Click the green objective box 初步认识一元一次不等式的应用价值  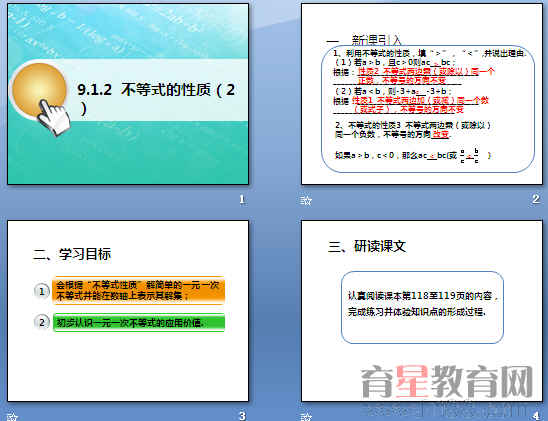click(138, 322)
